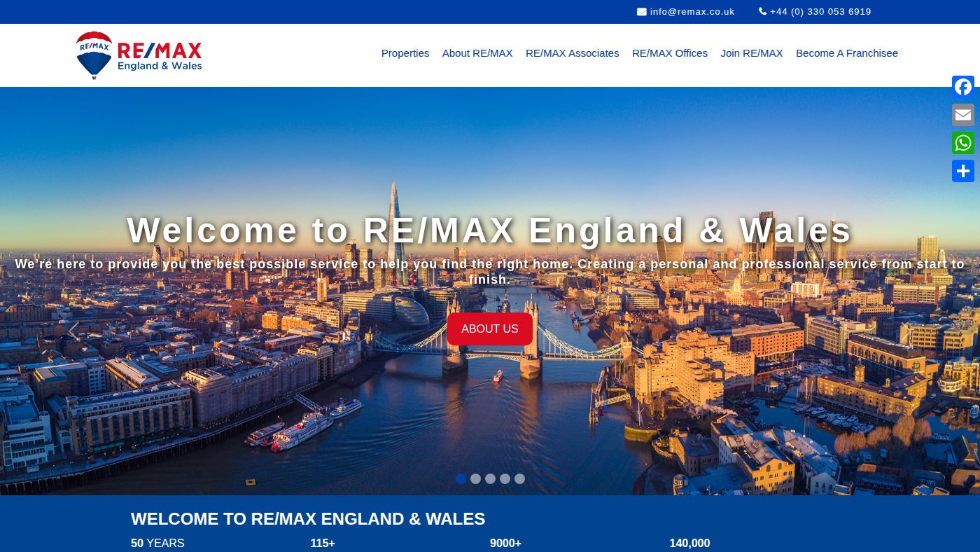Select the fourth carousel indicator dot

(x=505, y=479)
